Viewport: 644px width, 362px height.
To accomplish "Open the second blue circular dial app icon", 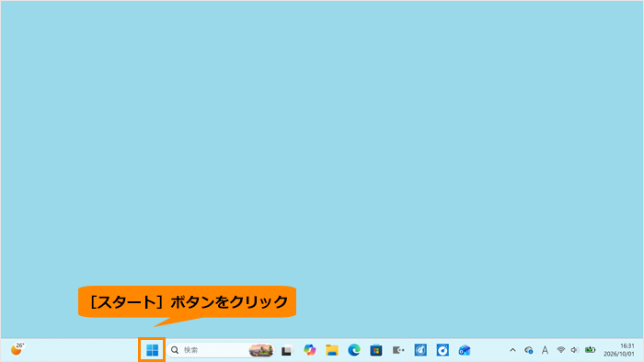I will click(x=443, y=350).
